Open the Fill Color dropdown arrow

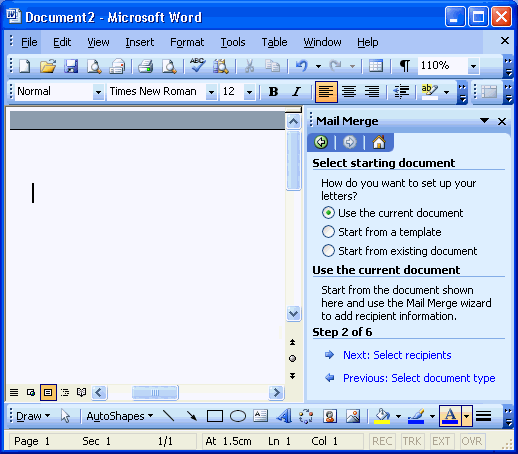pyautogui.click(x=398, y=416)
